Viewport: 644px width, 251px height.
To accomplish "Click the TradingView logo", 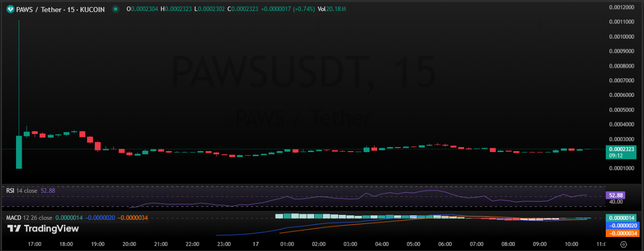I will click(43, 228).
